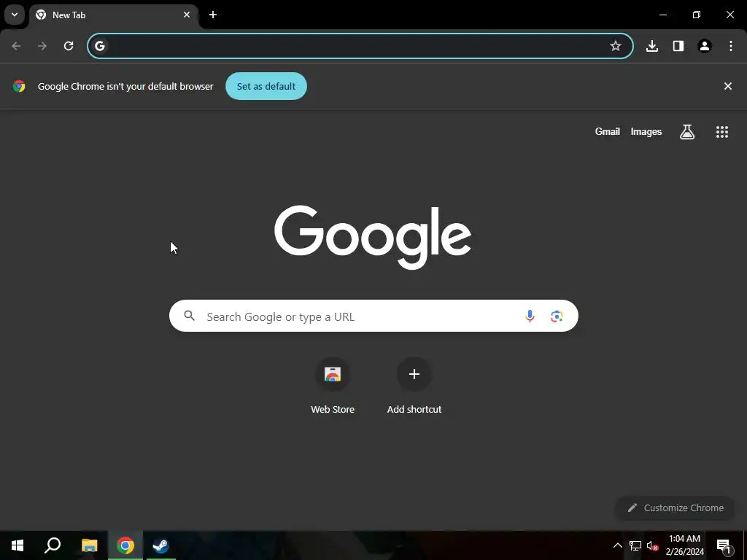Click Add shortcut
The image size is (747, 560).
tap(414, 386)
